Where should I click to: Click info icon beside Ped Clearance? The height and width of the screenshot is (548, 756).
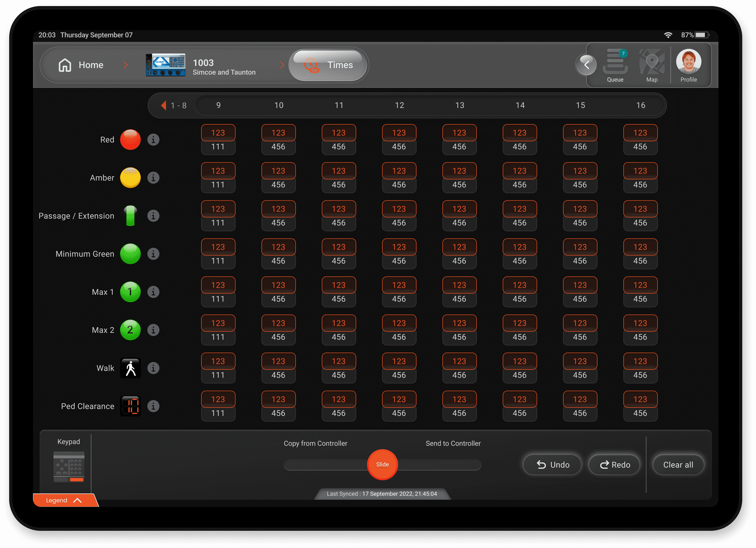pyautogui.click(x=153, y=406)
